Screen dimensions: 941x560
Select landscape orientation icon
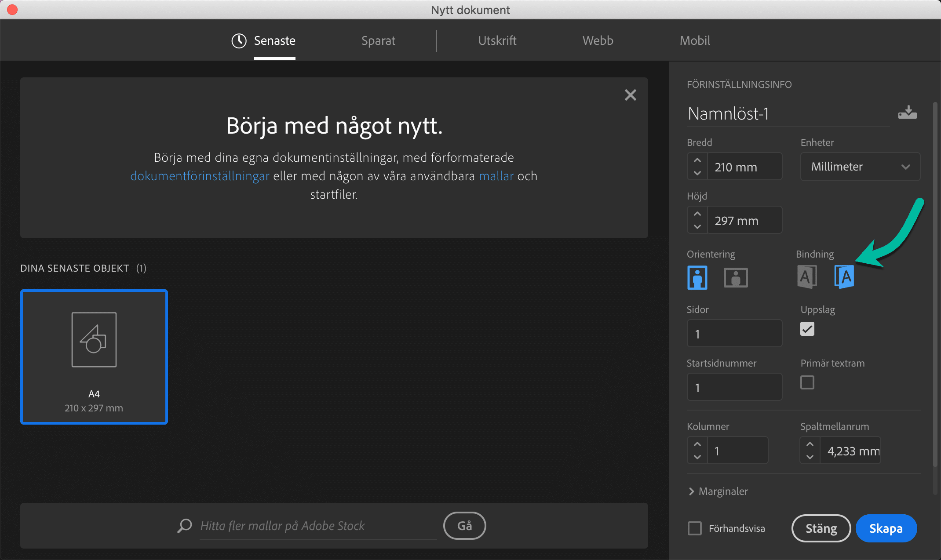pos(736,277)
